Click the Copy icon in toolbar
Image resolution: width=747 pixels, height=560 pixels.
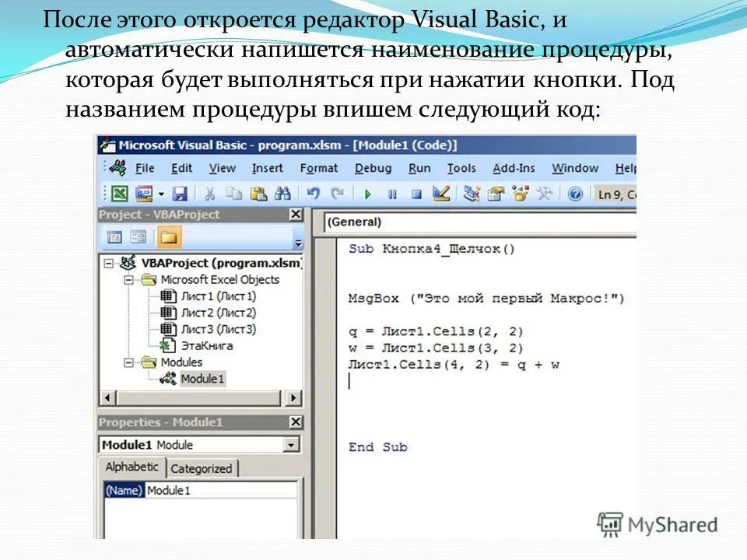click(234, 194)
